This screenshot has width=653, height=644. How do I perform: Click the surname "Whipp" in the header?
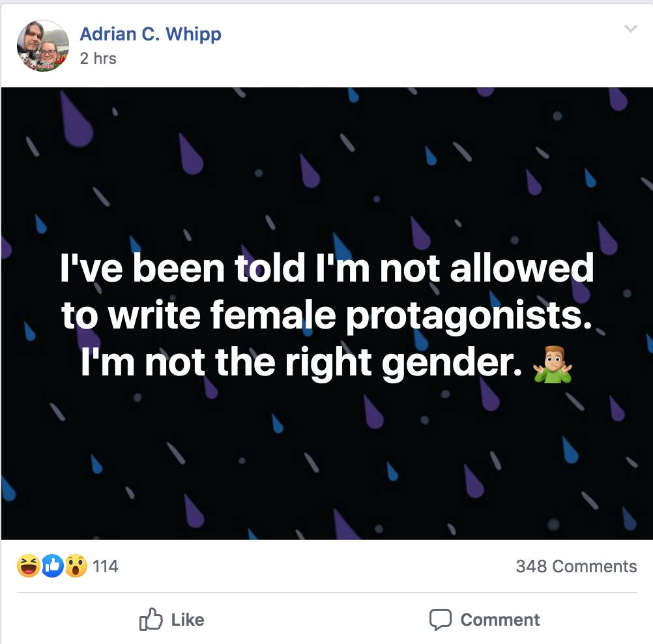193,34
